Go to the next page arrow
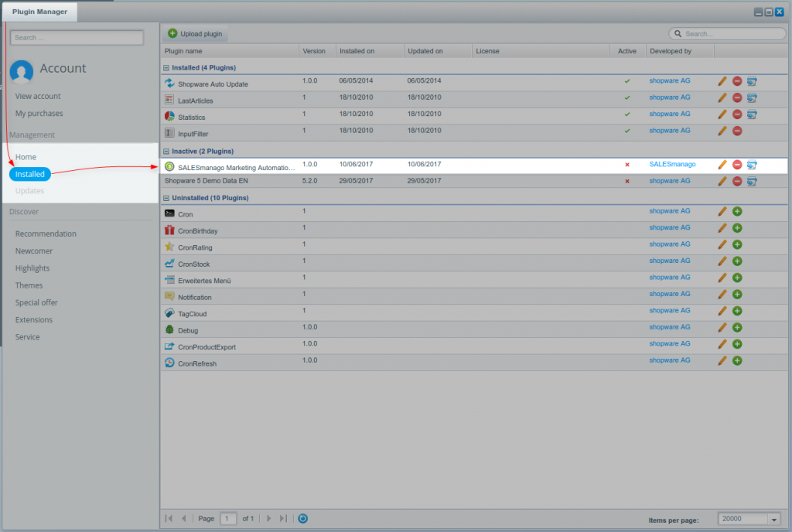The width and height of the screenshot is (792, 532). (x=268, y=518)
